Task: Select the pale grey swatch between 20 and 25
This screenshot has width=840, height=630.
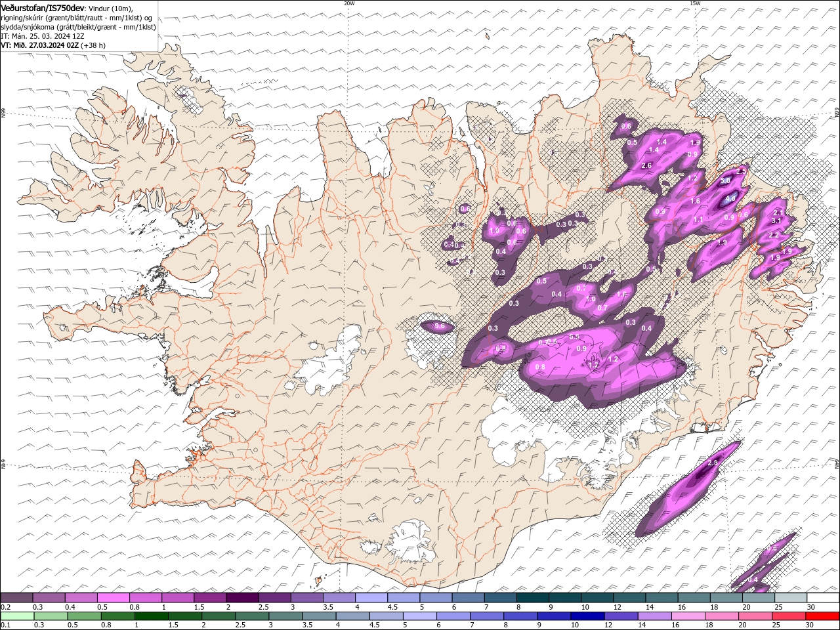Action: (790, 598)
